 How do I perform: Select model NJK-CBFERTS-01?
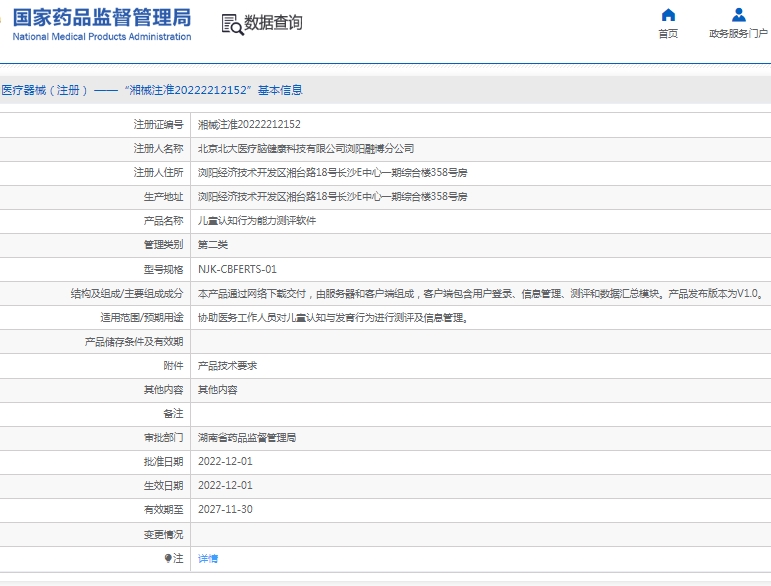(237, 269)
